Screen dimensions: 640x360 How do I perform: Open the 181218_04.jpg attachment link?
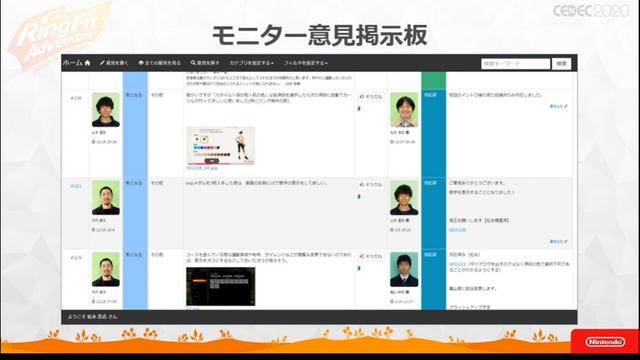[x=202, y=168]
